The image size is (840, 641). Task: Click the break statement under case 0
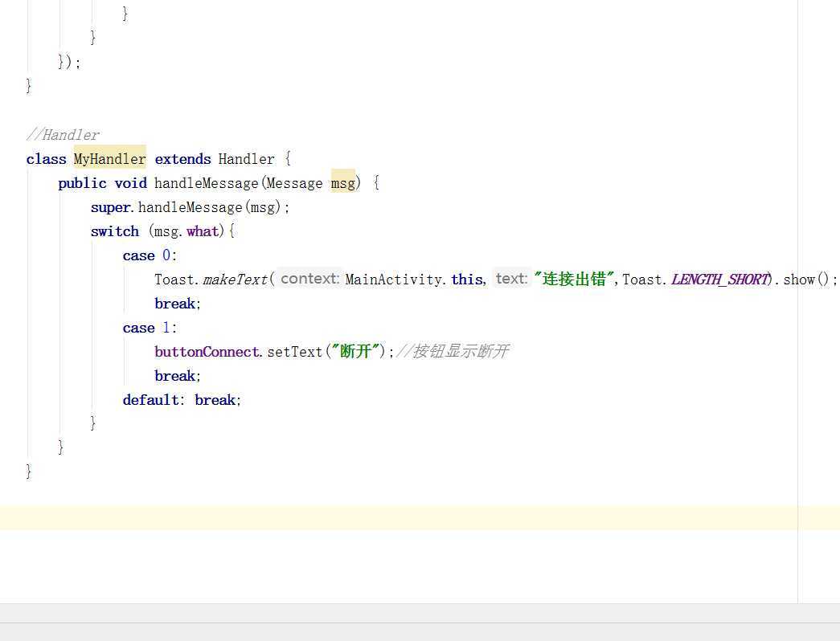[178, 304]
